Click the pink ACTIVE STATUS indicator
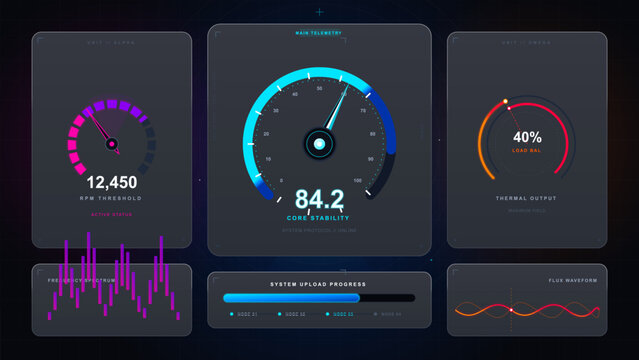 [x=112, y=214]
